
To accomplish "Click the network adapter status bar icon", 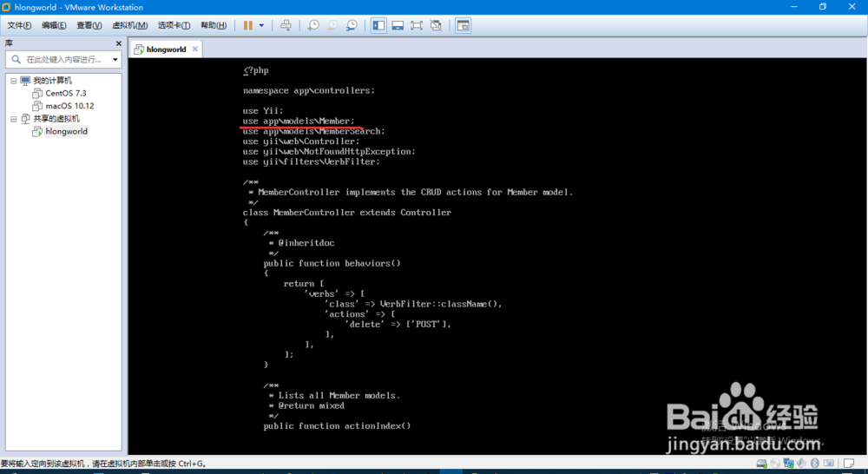I will pyautogui.click(x=788, y=464).
